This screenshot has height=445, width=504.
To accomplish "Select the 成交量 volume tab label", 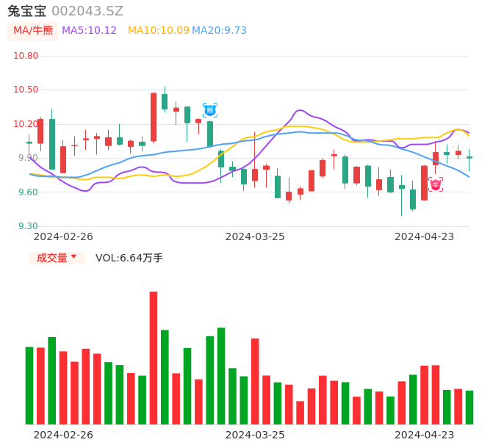I will point(51,258).
